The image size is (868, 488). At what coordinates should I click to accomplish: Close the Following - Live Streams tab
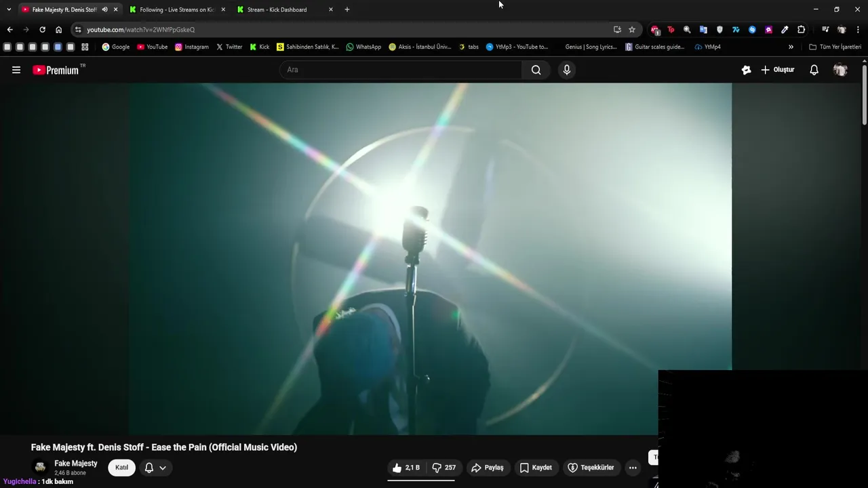click(x=223, y=9)
